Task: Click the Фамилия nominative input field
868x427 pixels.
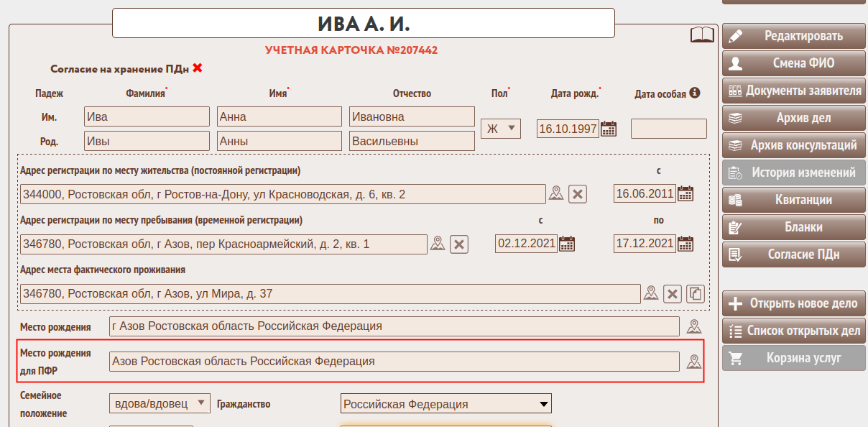Action: 147,117
